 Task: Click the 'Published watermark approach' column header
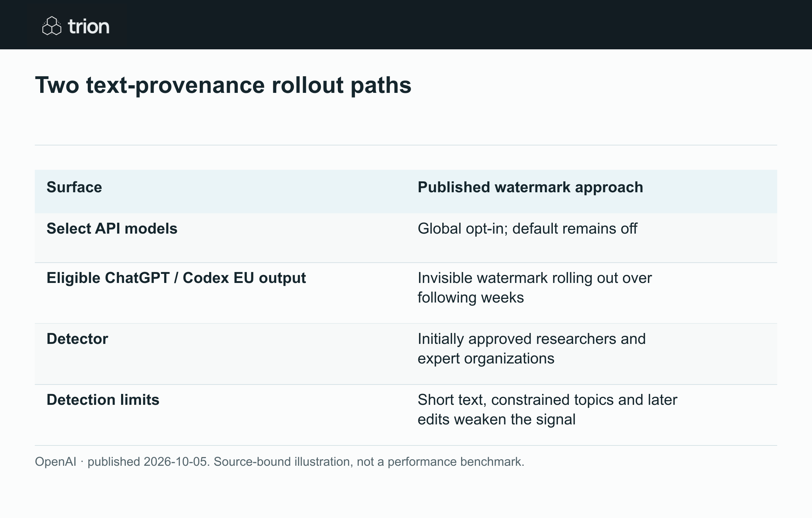530,187
